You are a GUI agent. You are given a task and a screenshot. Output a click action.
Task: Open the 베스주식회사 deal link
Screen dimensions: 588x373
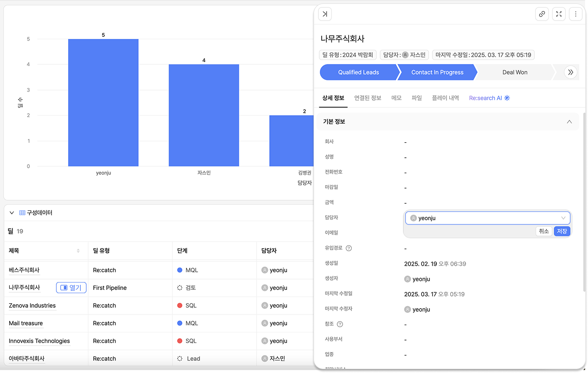tap(24, 270)
